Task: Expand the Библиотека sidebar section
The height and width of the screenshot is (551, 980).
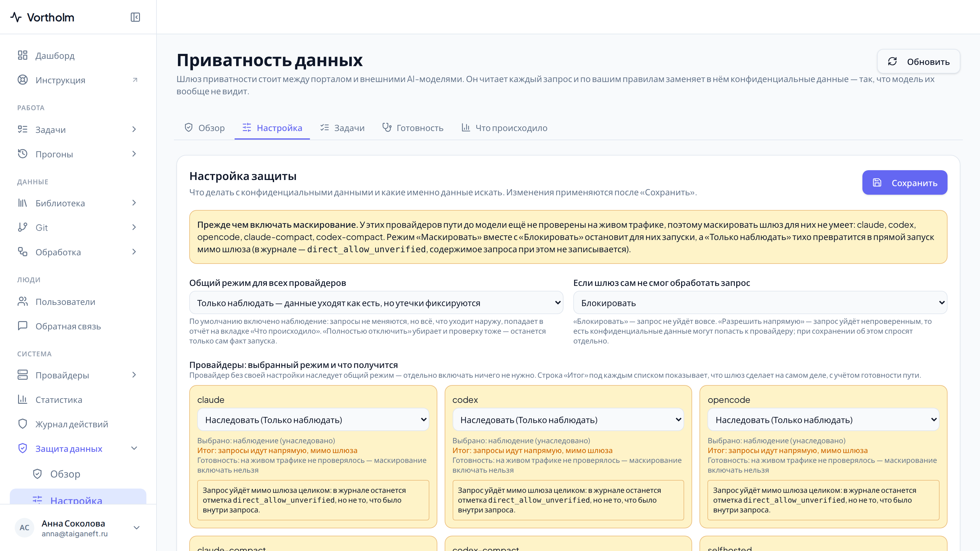Action: pos(134,203)
